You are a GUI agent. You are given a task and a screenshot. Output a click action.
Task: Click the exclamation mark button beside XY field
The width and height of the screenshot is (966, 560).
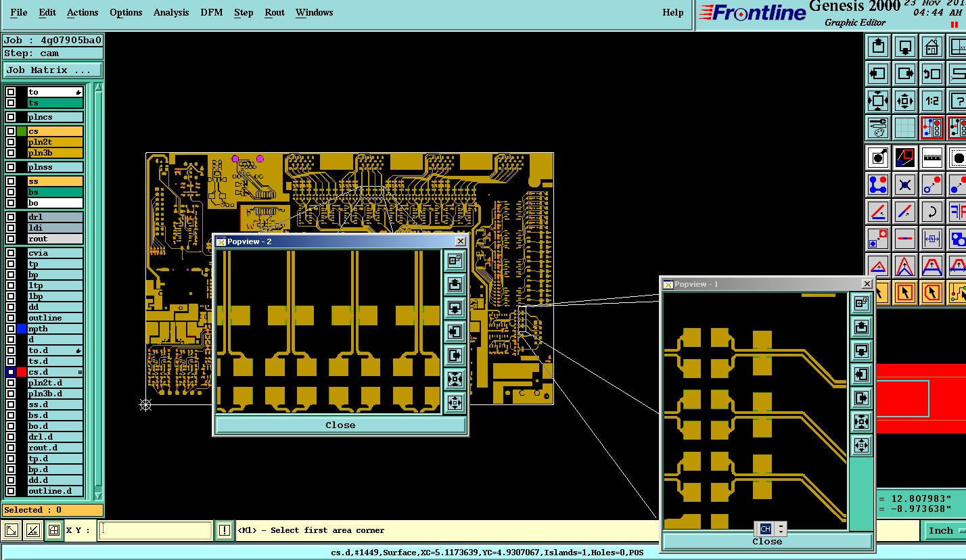point(224,531)
